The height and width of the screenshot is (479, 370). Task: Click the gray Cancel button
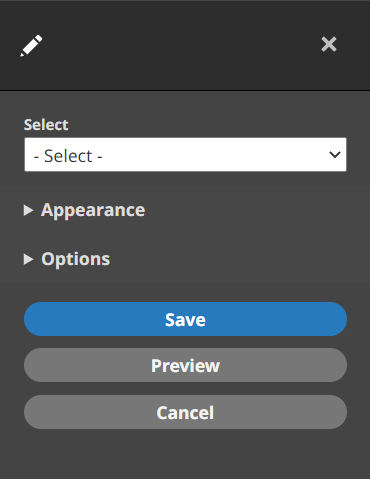pos(185,412)
